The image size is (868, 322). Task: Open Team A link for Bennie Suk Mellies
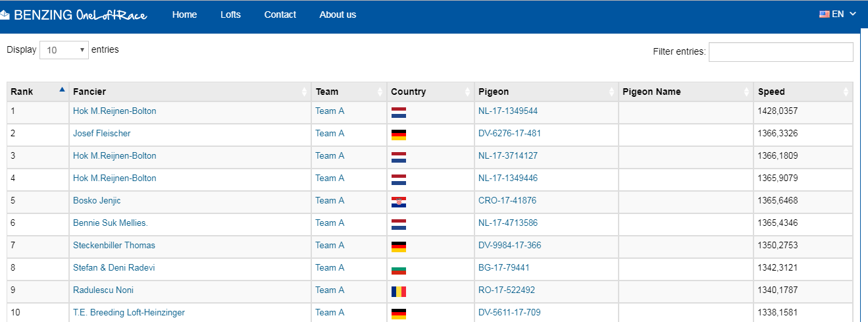pos(330,223)
